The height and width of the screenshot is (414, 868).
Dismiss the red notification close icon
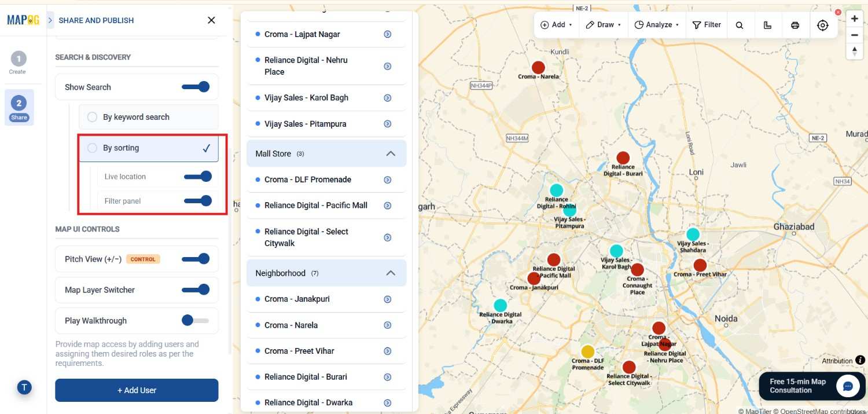838,12
